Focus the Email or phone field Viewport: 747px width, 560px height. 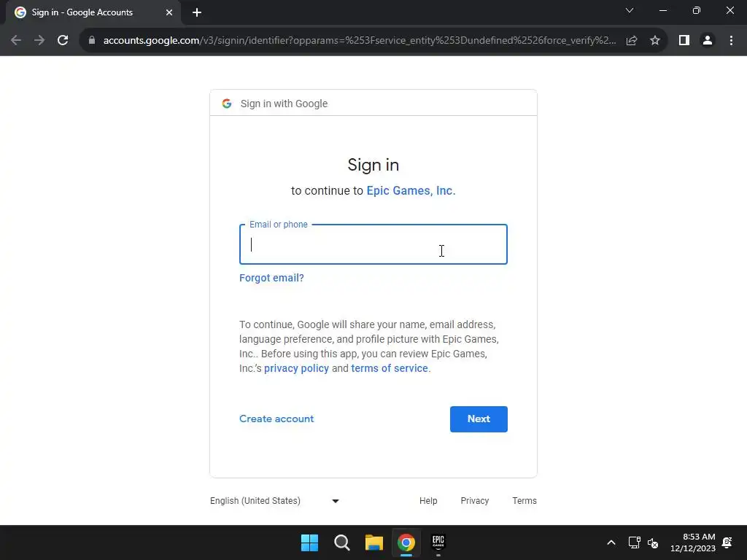pyautogui.click(x=373, y=244)
